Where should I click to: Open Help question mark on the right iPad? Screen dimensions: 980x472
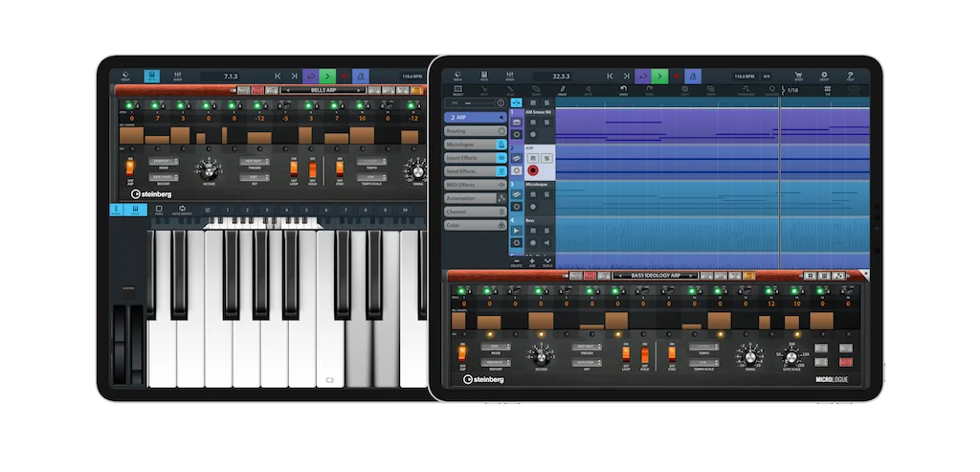tap(850, 77)
